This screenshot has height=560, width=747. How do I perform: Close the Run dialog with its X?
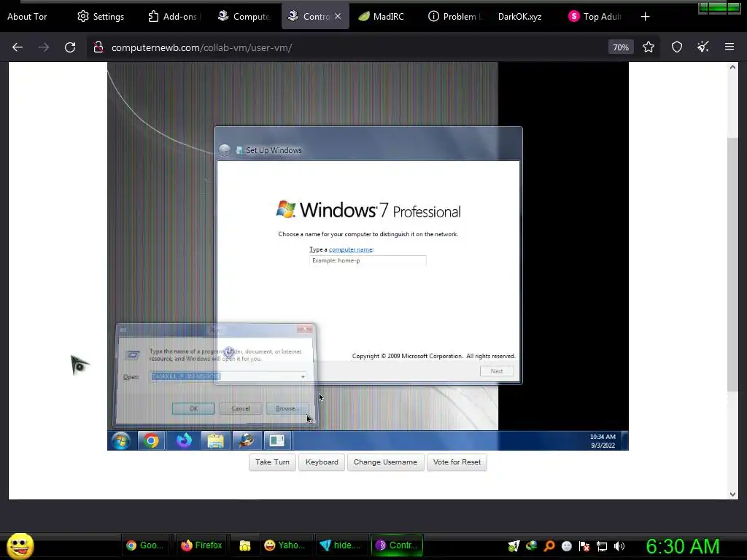305,329
